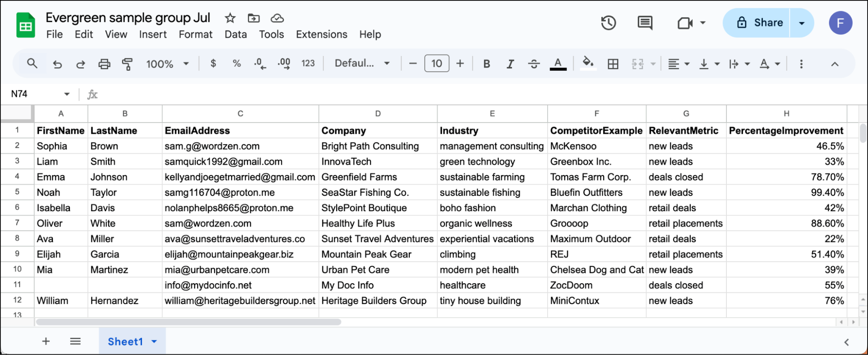Redo the last action
868x355 pixels.
pos(80,64)
